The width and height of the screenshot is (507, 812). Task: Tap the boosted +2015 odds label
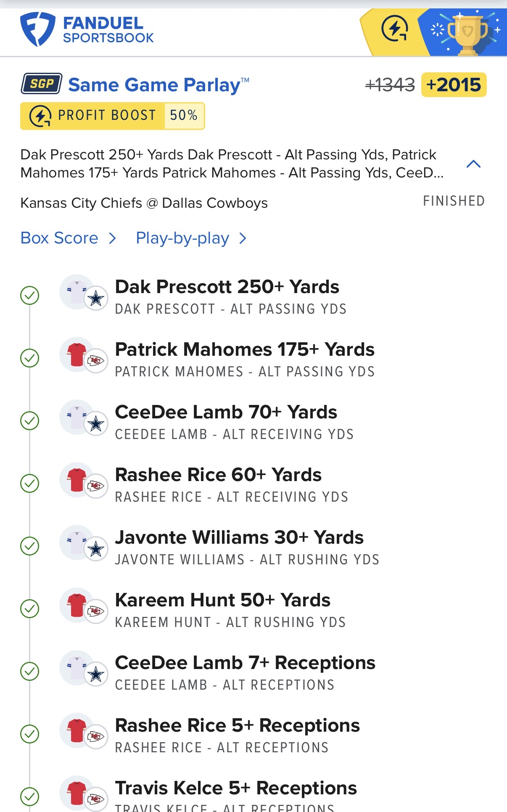click(454, 85)
